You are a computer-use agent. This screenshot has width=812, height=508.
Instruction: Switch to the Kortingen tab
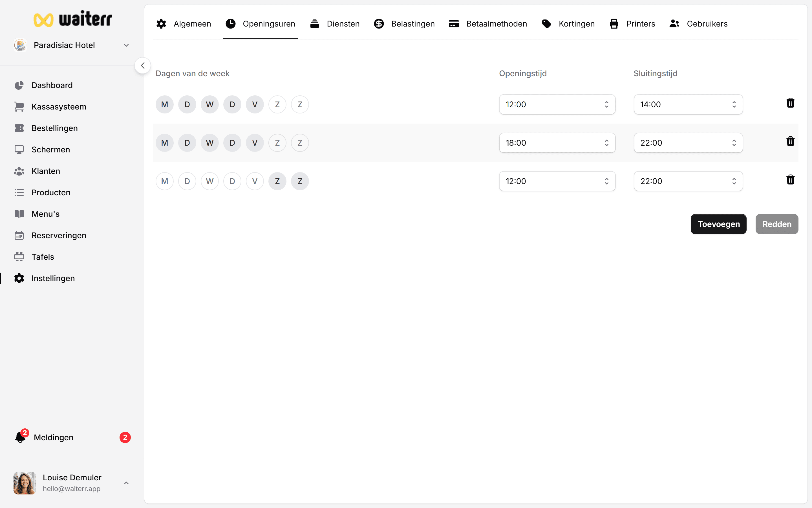568,24
